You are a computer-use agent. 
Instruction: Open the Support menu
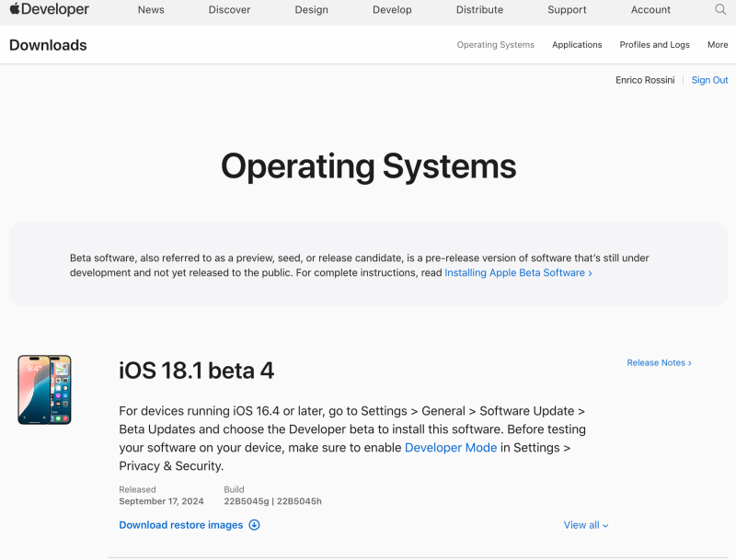pyautogui.click(x=567, y=10)
